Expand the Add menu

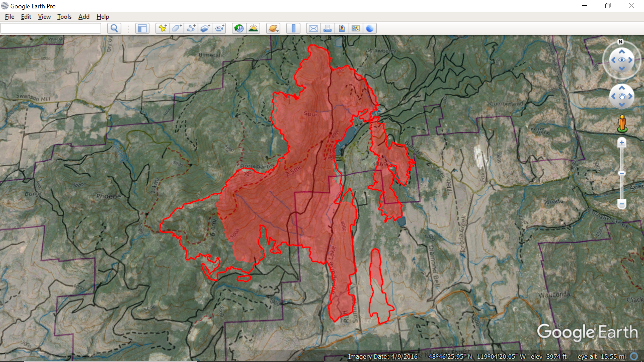click(84, 17)
